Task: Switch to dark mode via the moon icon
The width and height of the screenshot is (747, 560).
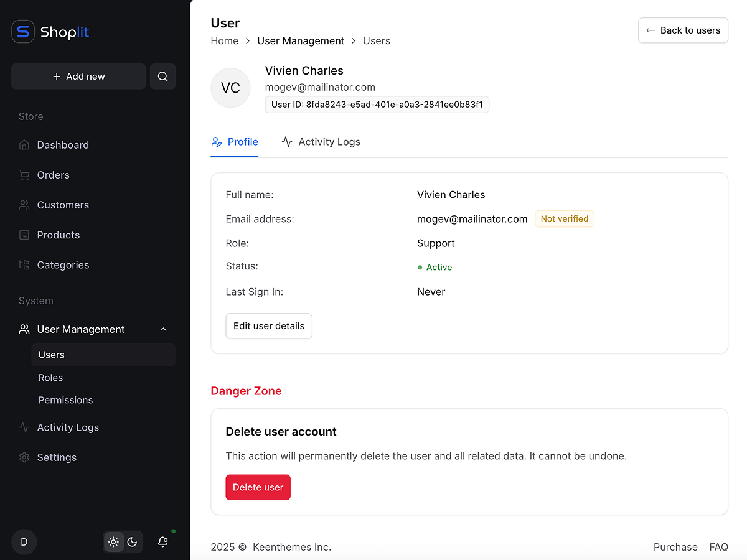Action: 132,542
